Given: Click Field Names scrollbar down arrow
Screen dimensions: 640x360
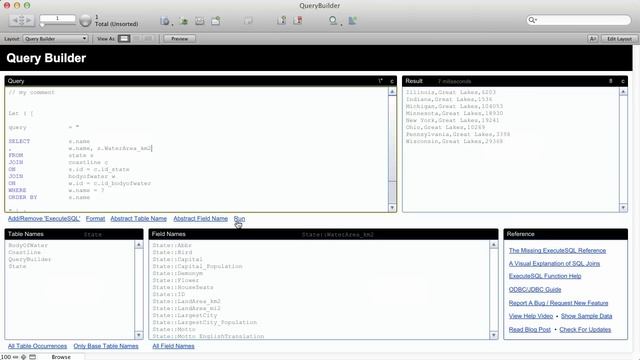Looking at the screenshot, I should pos(493,335).
